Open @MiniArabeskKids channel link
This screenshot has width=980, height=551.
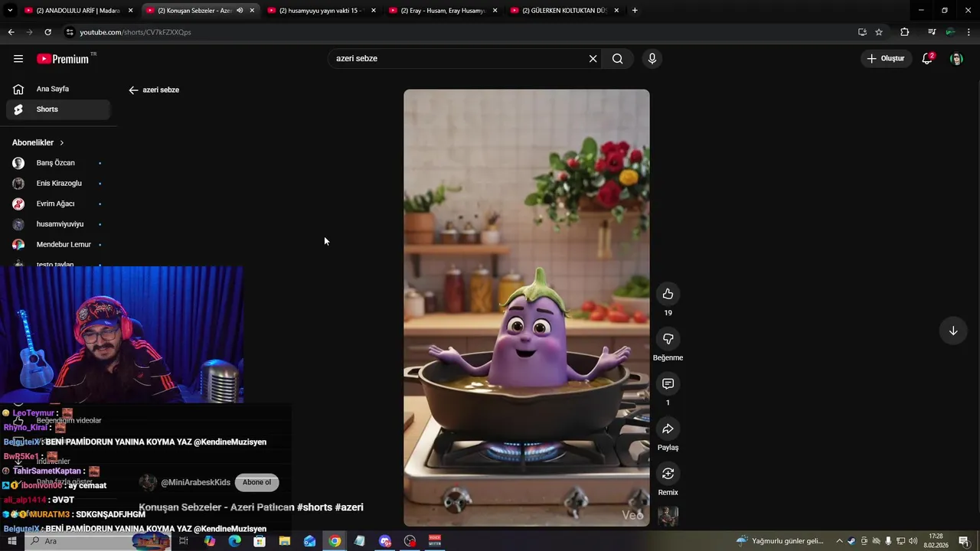point(195,483)
